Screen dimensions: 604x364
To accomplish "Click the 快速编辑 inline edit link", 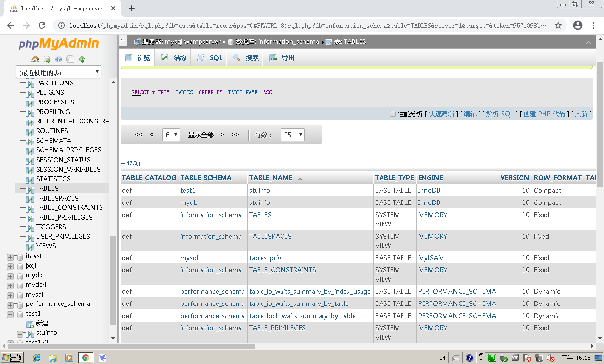I will tap(442, 114).
